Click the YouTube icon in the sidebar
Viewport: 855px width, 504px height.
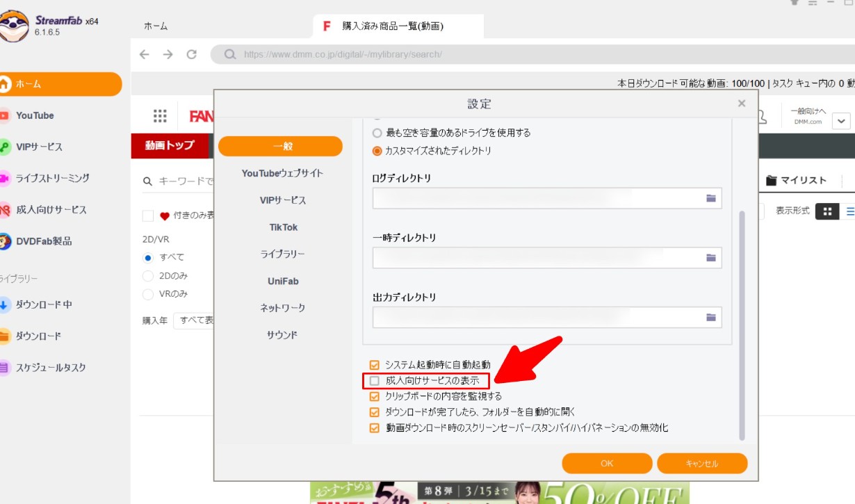pyautogui.click(x=4, y=115)
